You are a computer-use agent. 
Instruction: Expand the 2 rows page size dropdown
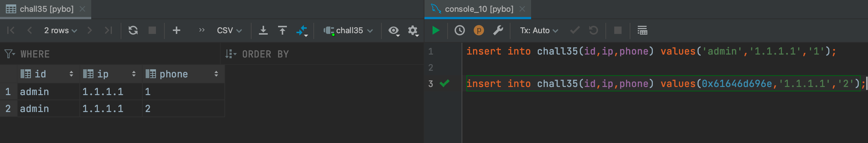coord(61,30)
